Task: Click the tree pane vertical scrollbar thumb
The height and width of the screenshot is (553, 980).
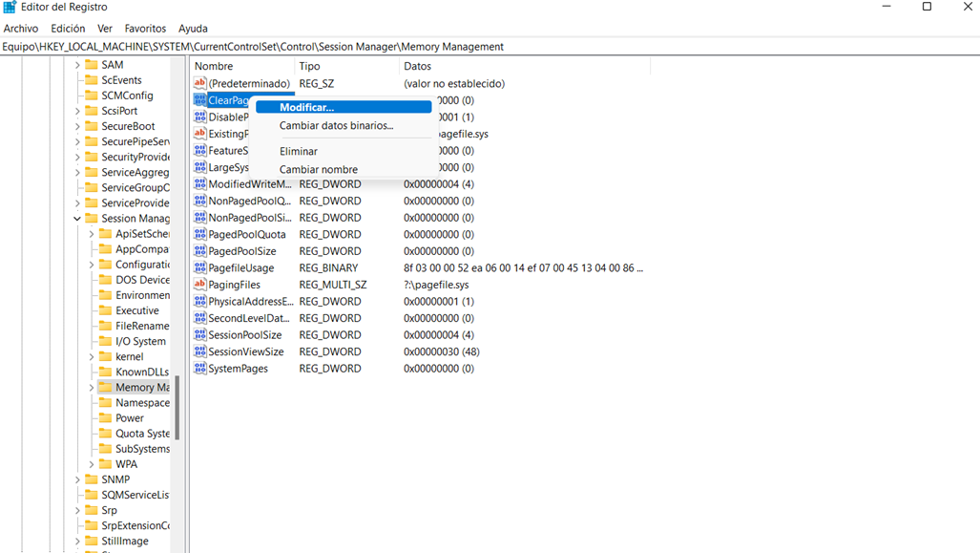Action: click(x=177, y=407)
